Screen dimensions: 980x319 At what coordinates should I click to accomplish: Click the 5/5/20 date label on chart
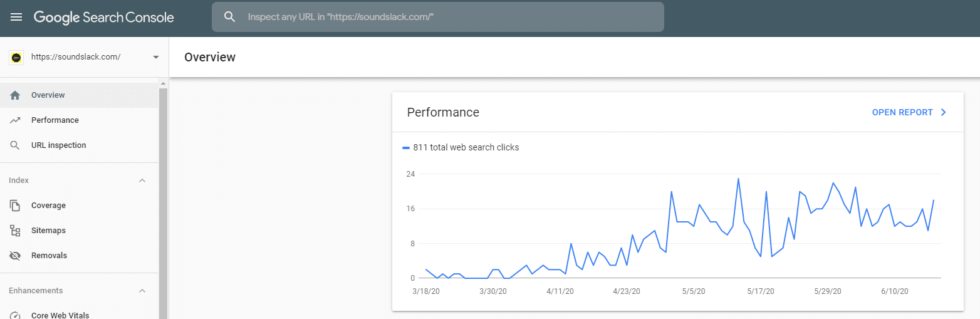pyautogui.click(x=694, y=291)
